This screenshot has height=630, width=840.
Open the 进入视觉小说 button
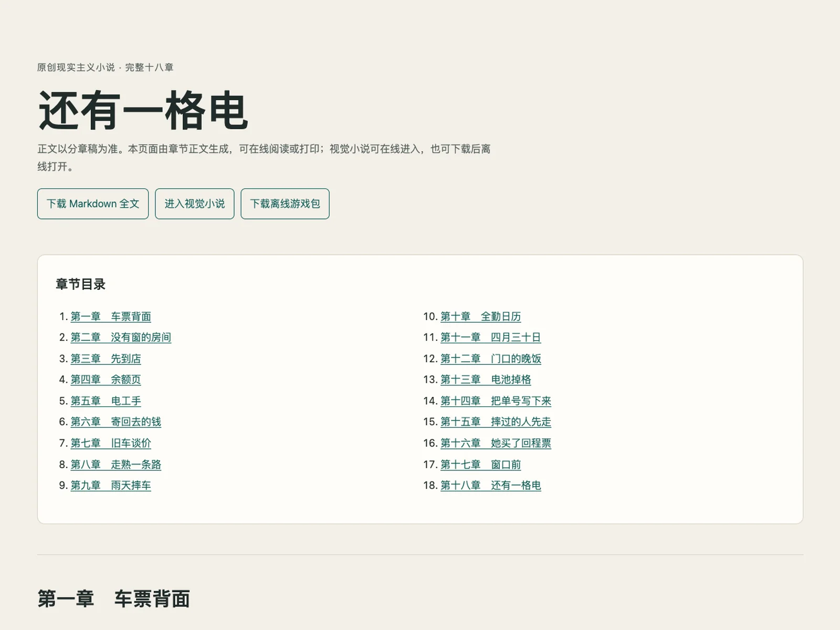pyautogui.click(x=195, y=204)
